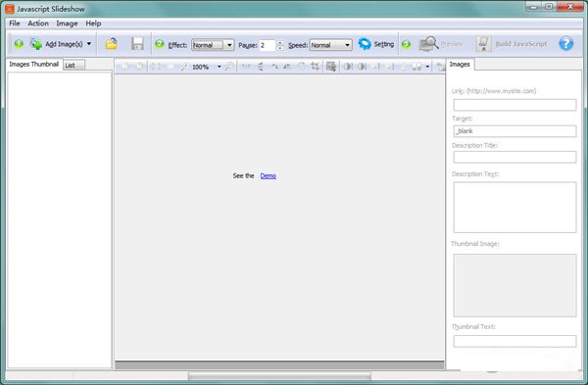Open the Action menu
The image size is (588, 385).
pyautogui.click(x=38, y=24)
